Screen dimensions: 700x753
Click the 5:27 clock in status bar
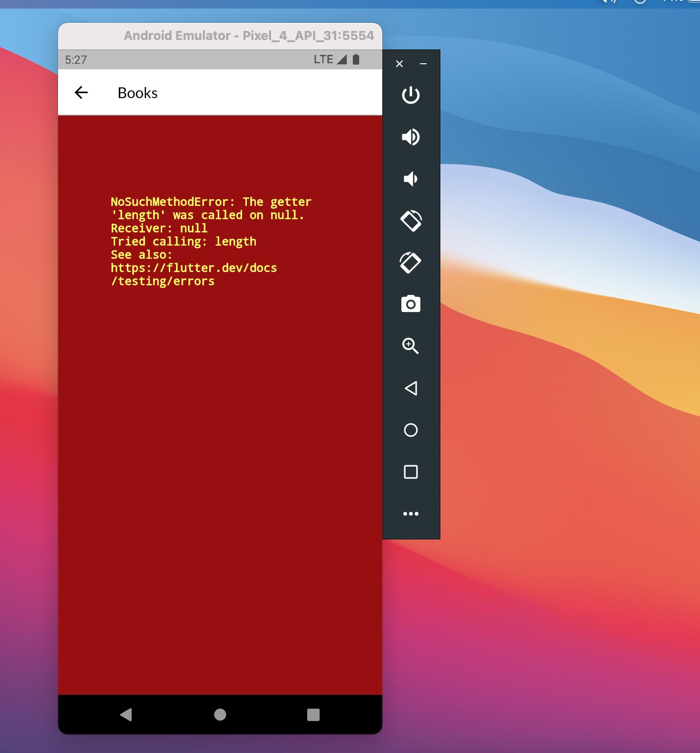pos(76,60)
